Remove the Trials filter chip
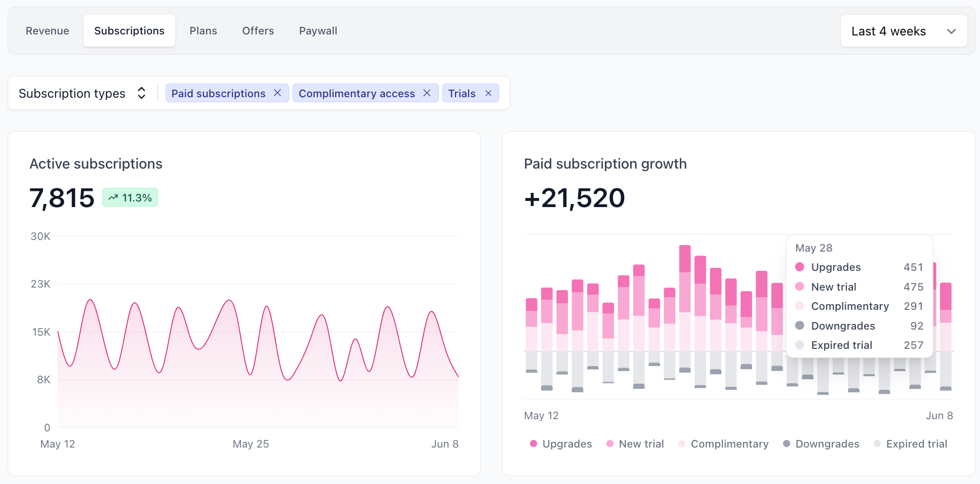 (x=488, y=93)
